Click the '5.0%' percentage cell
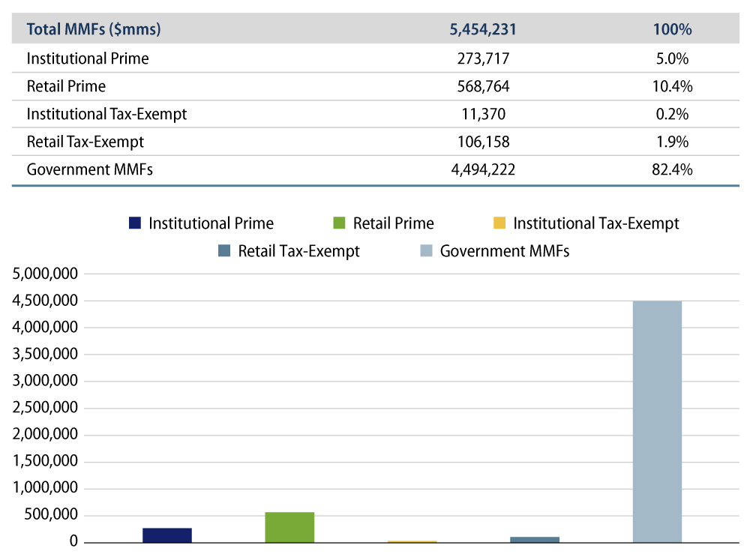The image size is (750, 560). tap(673, 58)
